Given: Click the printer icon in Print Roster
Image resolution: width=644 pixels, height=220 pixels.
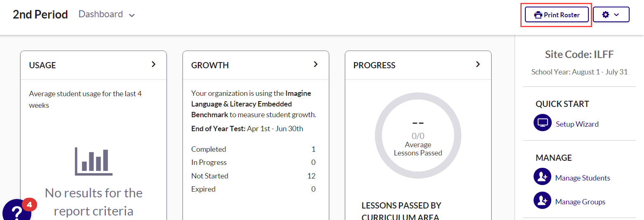Looking at the screenshot, I should [538, 15].
